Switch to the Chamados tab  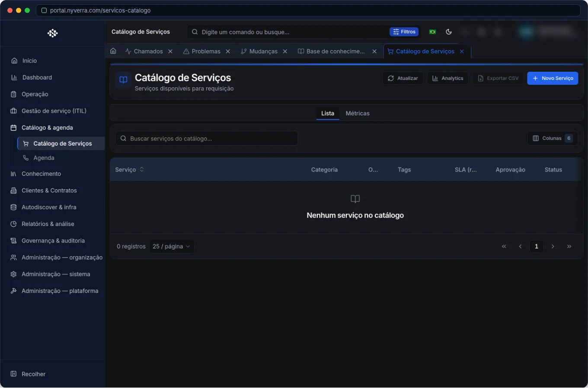pyautogui.click(x=144, y=51)
